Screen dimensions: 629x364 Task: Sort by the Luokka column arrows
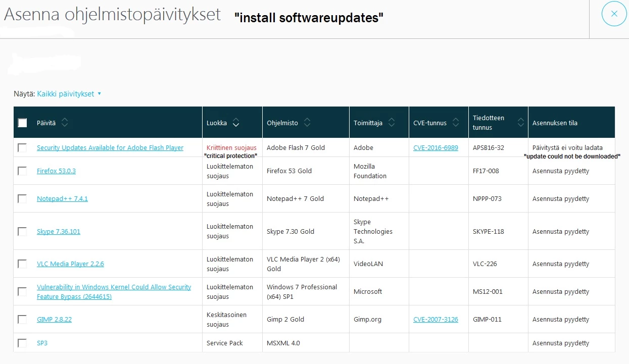coord(236,123)
